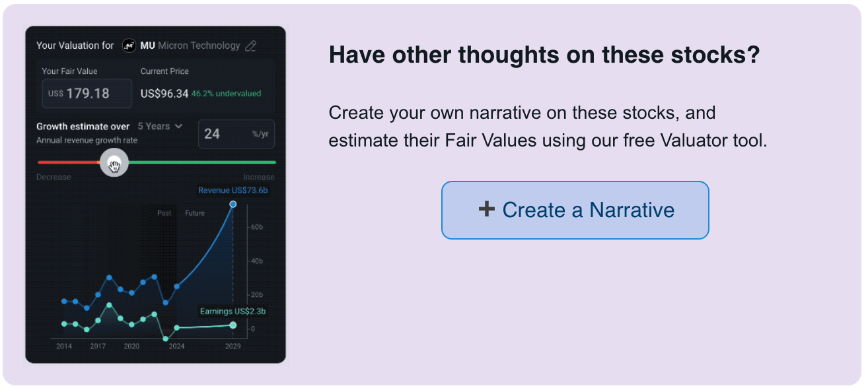Click the blue 2029 revenue endpoint dot
This screenshot has height=392, width=868.
233,205
